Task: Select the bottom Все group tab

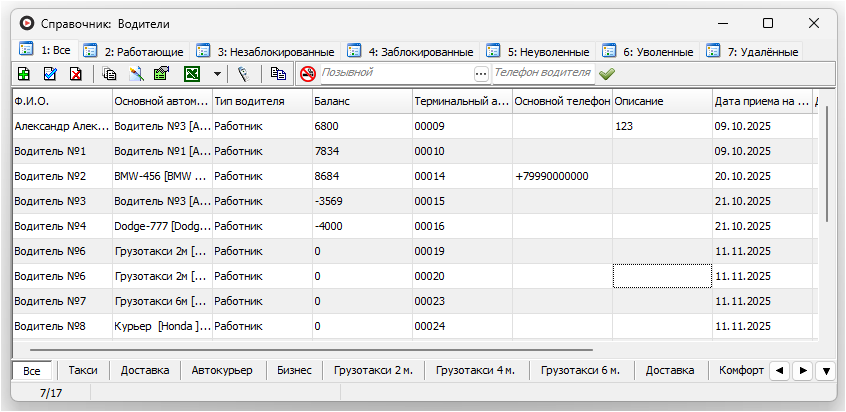Action: (32, 371)
